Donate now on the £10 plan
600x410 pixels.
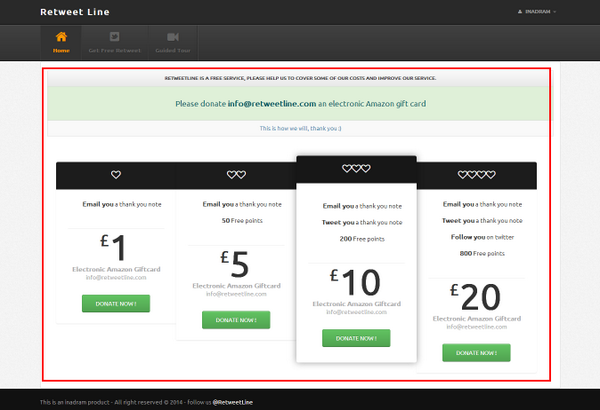[x=356, y=338]
